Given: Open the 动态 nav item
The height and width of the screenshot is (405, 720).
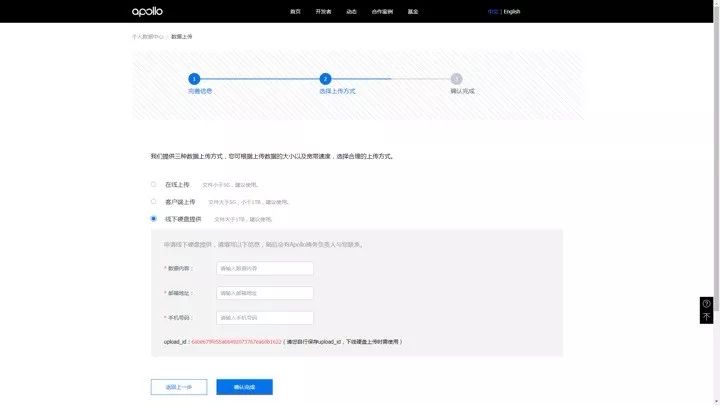Looking at the screenshot, I should pyautogui.click(x=351, y=11).
